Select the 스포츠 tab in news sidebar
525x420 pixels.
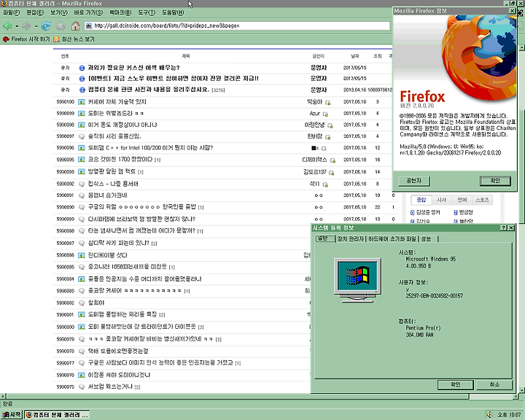[x=482, y=200]
